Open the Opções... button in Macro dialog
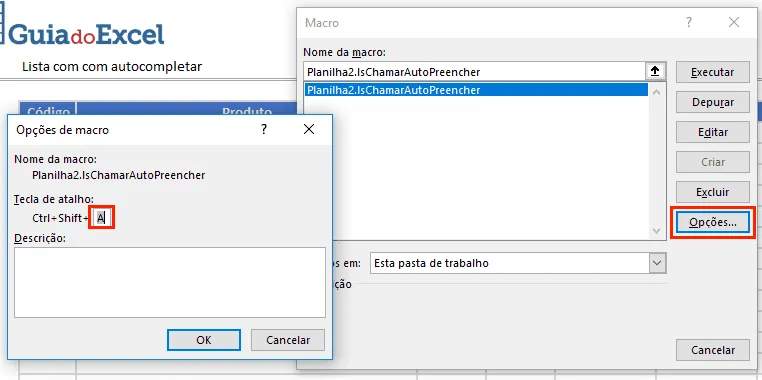The image size is (762, 380). (712, 223)
